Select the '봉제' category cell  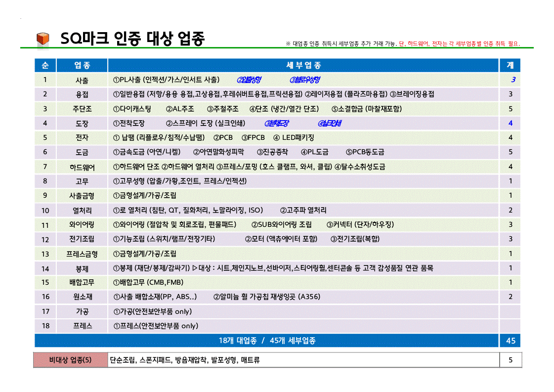point(82,268)
